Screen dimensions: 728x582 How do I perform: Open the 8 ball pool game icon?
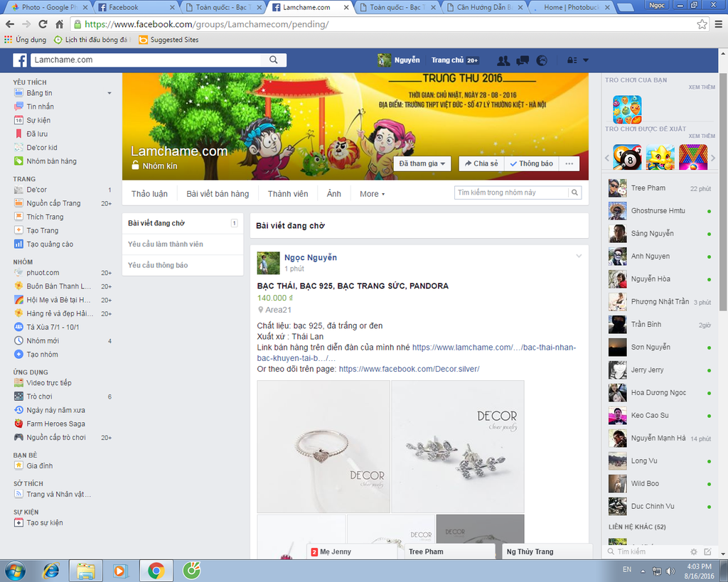tap(627, 157)
